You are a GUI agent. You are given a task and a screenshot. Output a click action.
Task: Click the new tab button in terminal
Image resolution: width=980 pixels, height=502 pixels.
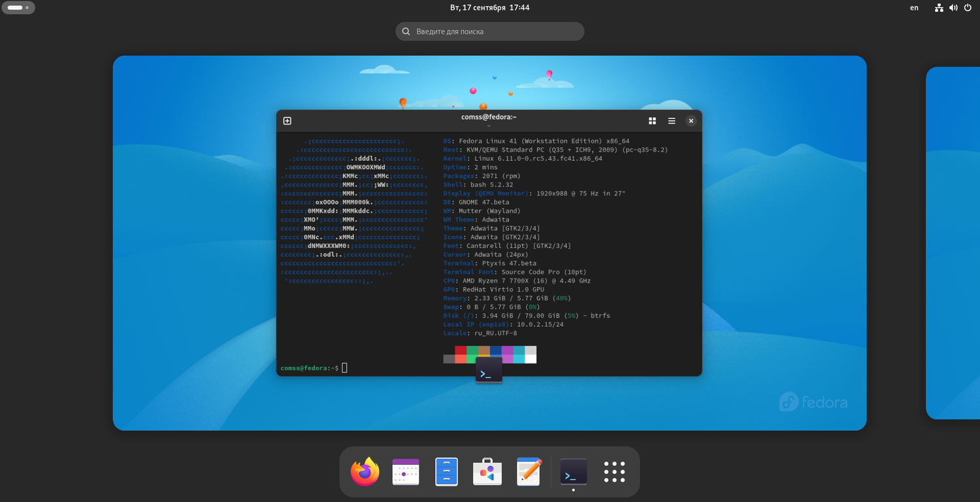pyautogui.click(x=287, y=121)
